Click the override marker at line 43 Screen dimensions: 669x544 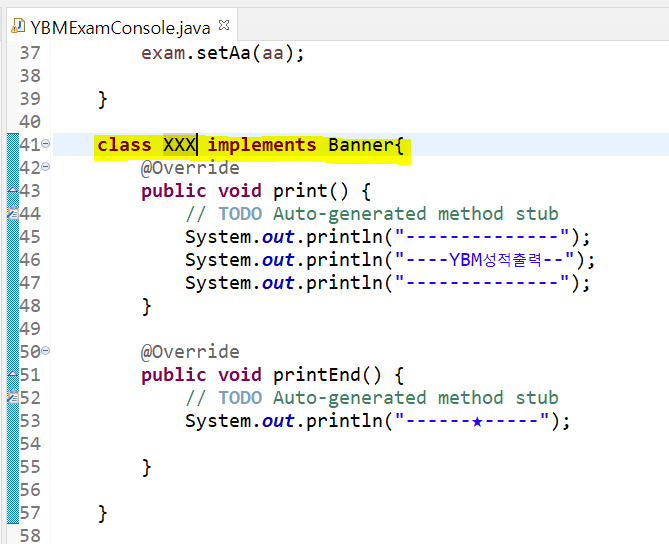[13, 190]
